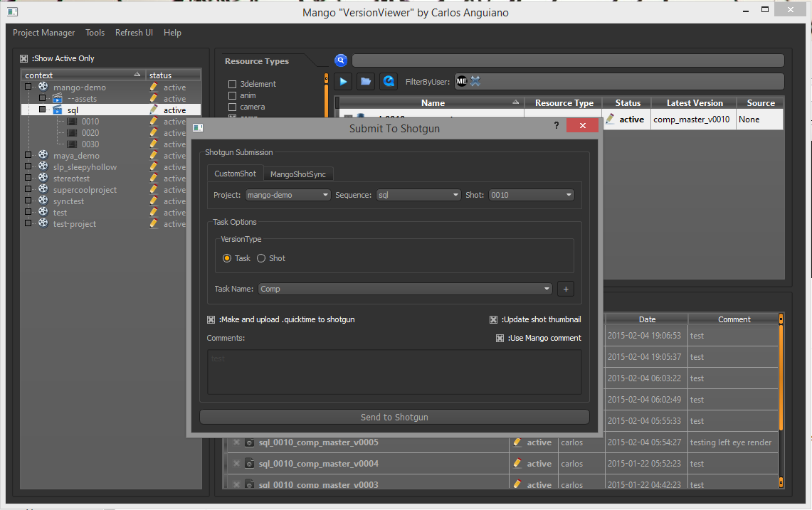
Task: Open the blue folder icon
Action: pyautogui.click(x=366, y=81)
